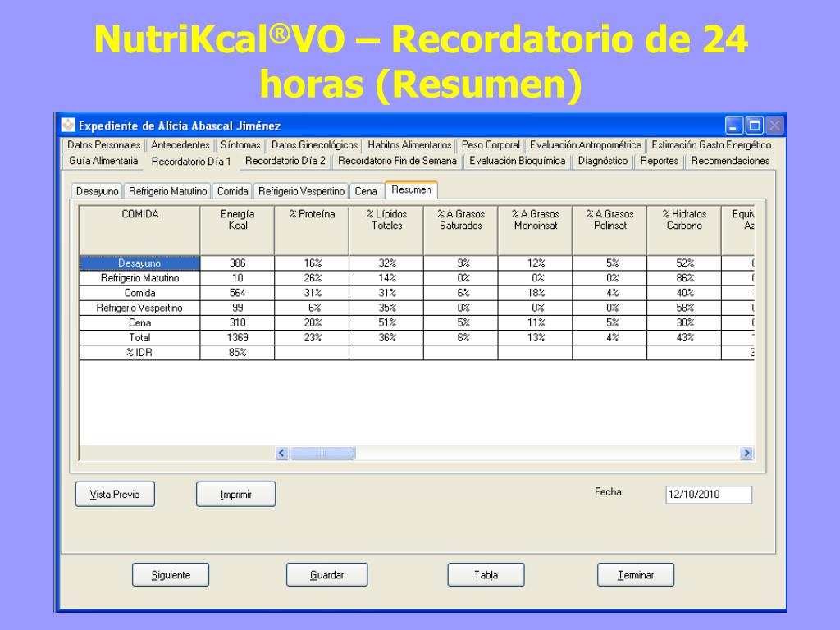
Task: Click the Siguiente button
Action: coord(171,575)
